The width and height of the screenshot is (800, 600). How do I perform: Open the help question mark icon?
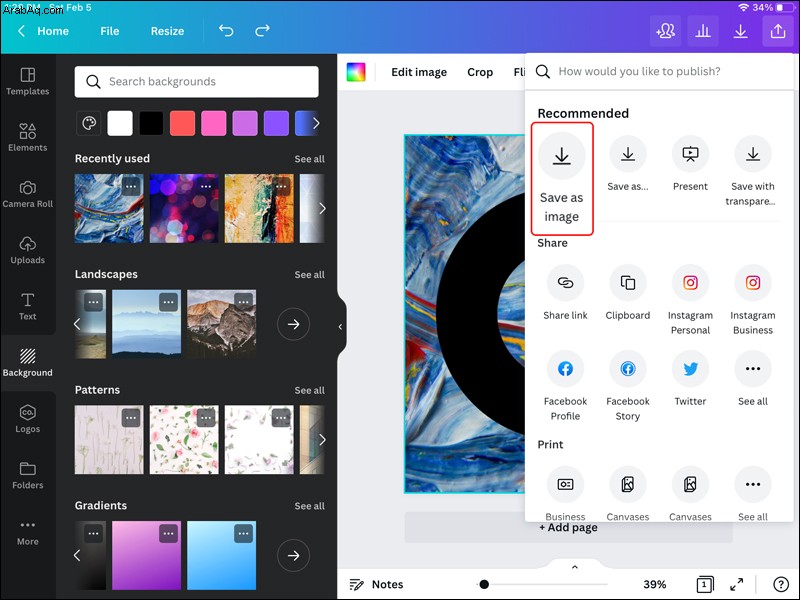pos(781,584)
